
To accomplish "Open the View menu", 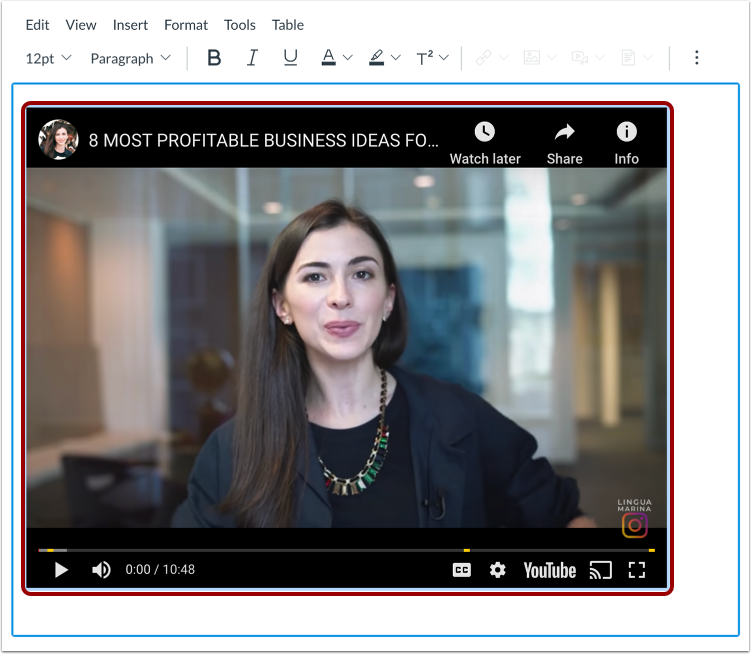I will [x=81, y=25].
